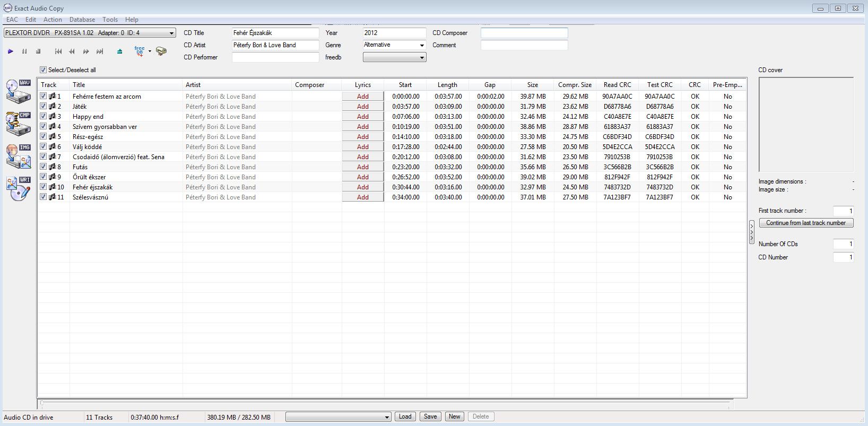Click the Save profile button
The height and width of the screenshot is (426, 868).
click(x=430, y=416)
